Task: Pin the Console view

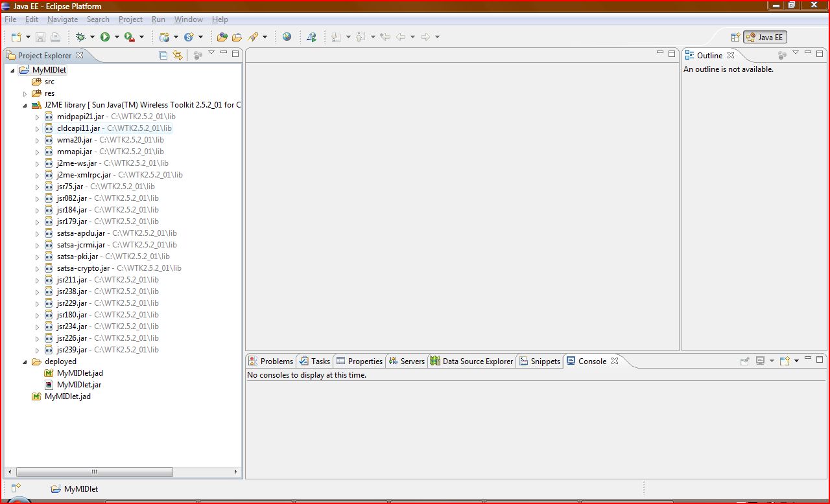Action: 745,360
